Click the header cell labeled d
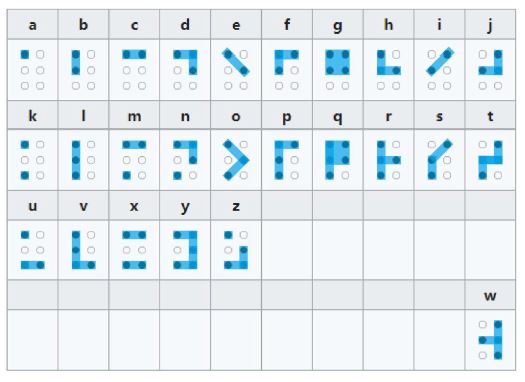This screenshot has height=382, width=525. [185, 24]
